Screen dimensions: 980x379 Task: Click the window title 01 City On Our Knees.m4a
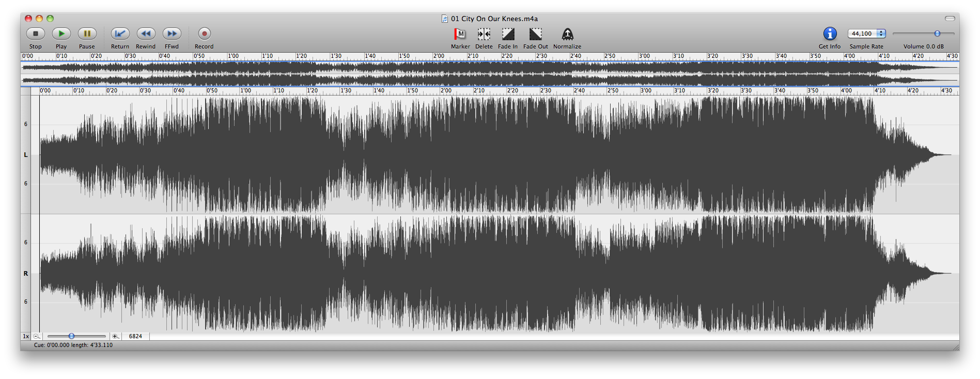coord(494,19)
